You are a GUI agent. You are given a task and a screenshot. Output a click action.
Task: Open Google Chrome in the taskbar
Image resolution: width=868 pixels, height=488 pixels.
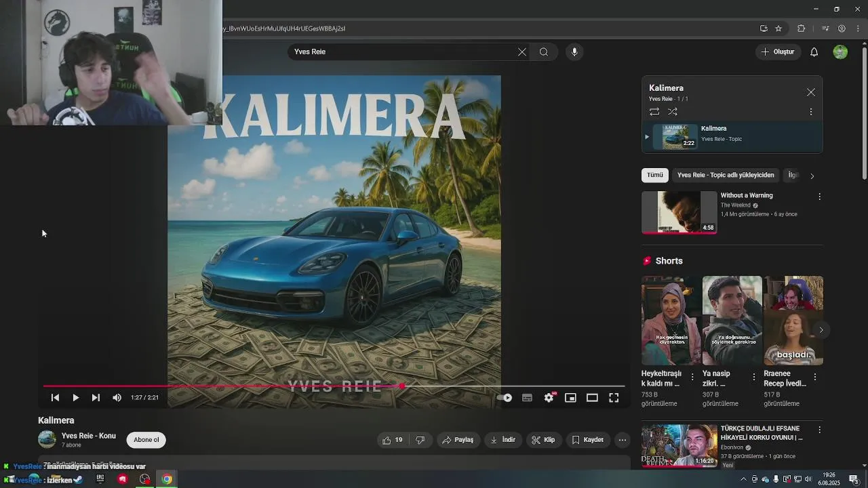pyautogui.click(x=166, y=479)
